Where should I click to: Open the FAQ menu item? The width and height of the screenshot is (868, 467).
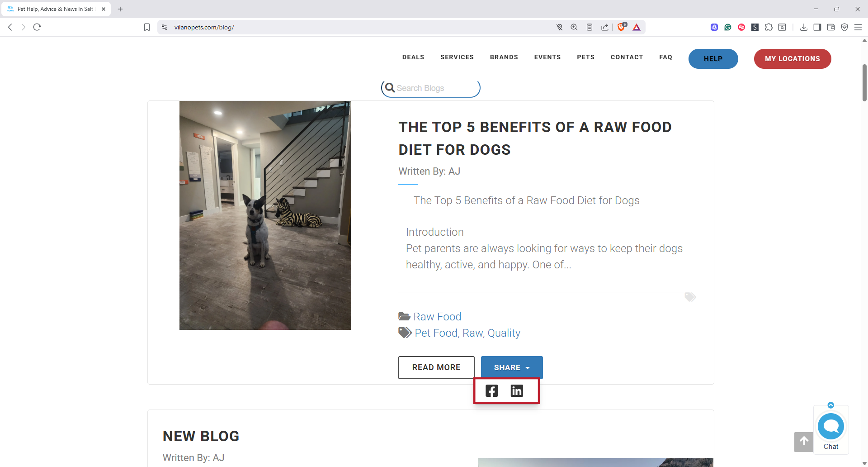[x=666, y=57]
